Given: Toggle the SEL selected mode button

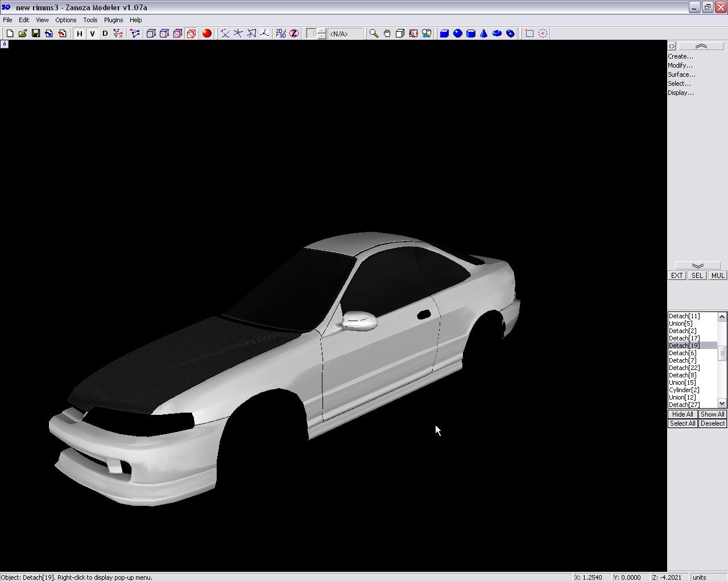Looking at the screenshot, I should pyautogui.click(x=697, y=276).
